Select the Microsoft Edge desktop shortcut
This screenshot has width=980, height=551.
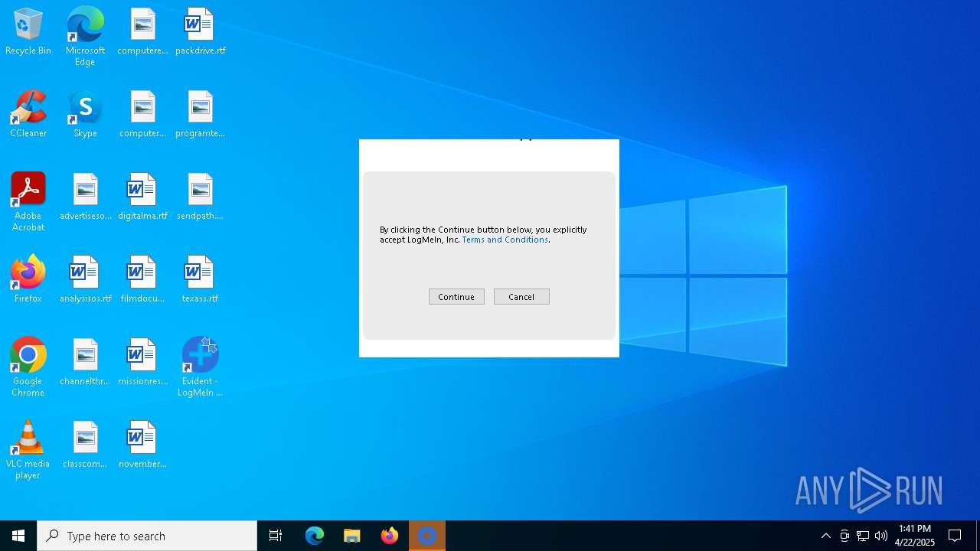(85, 37)
